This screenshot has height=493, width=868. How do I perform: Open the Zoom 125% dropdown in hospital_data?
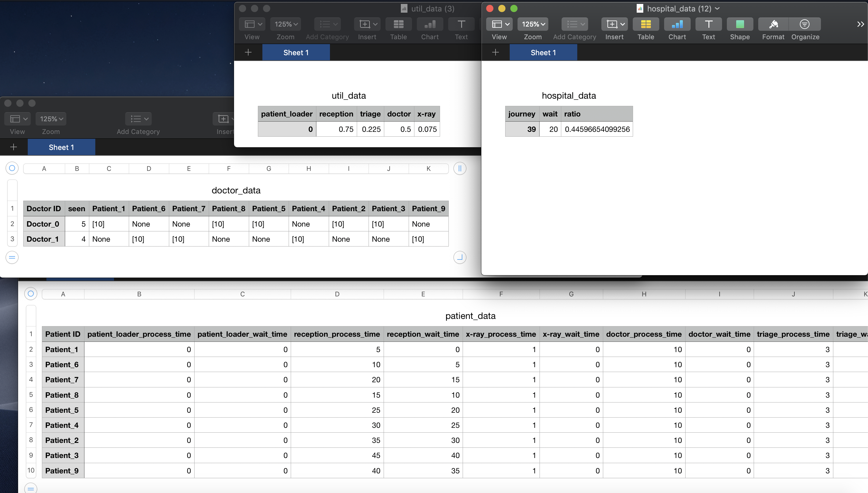[533, 24]
